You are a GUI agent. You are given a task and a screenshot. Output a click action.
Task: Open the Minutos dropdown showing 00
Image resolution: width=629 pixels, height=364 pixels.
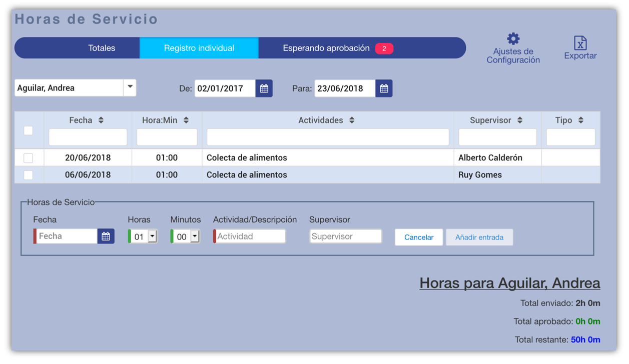point(195,236)
